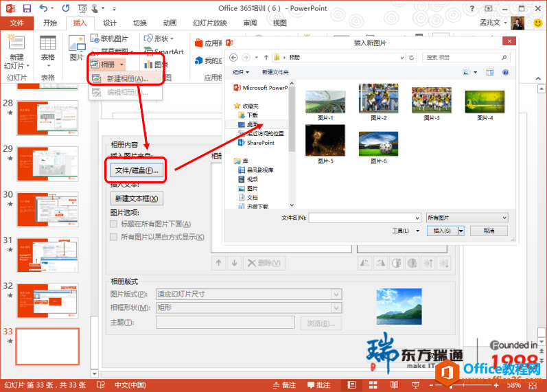Click the Back arrow in file dialog
Screen dimensions: 547x392
pyautogui.click(x=233, y=58)
